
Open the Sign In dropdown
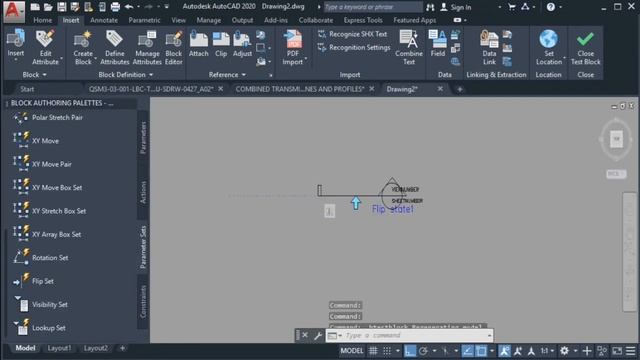(x=500, y=7)
